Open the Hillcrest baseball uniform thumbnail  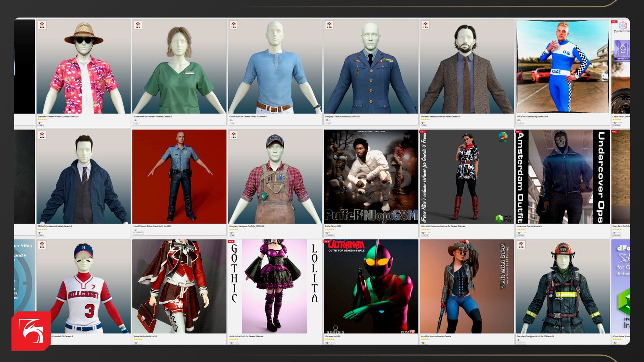tap(83, 286)
